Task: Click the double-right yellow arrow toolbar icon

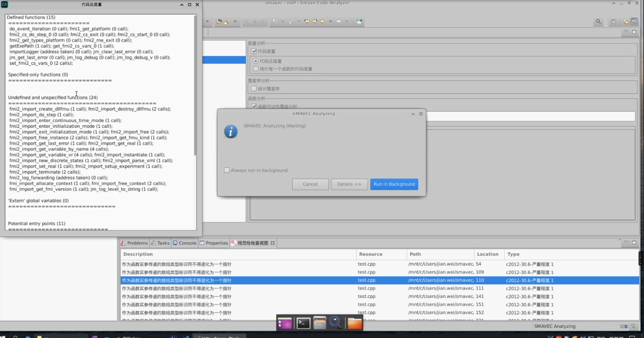Action: 315,21
